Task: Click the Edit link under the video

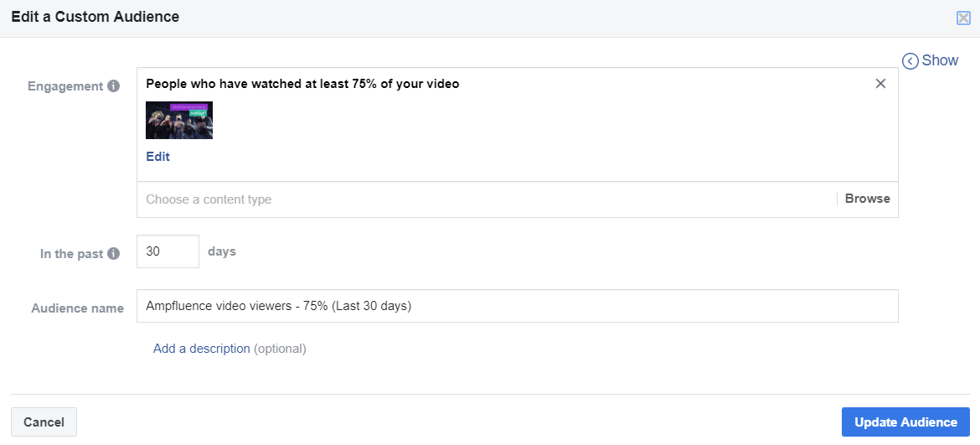Action: 157,157
